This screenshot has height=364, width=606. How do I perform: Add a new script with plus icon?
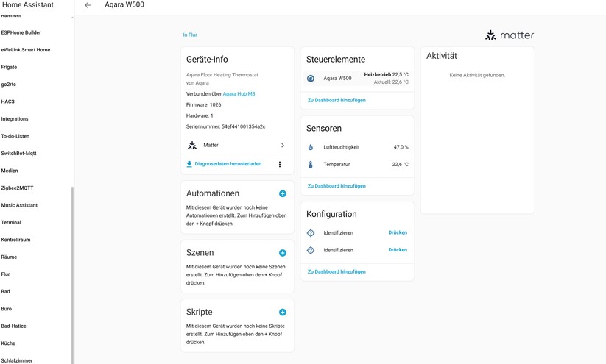tap(283, 312)
